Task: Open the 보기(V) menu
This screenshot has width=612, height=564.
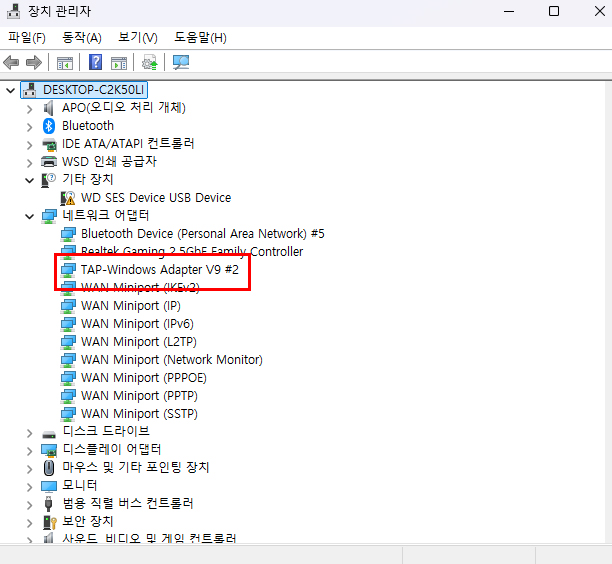Action: (x=138, y=37)
